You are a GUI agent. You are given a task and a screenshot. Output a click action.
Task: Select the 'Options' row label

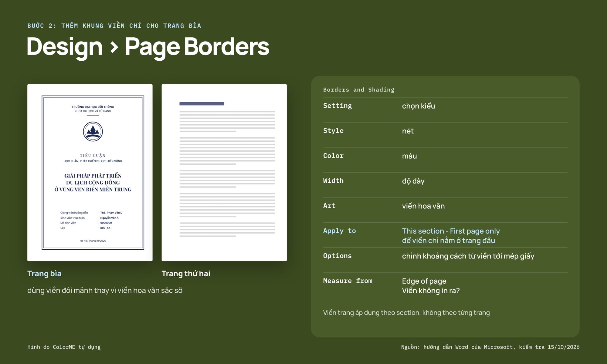point(337,256)
